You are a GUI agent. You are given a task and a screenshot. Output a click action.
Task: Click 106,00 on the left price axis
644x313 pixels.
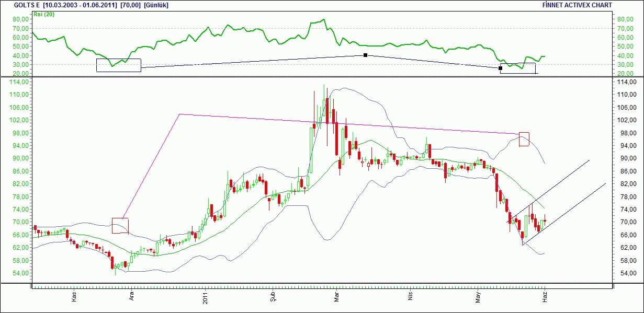point(18,108)
